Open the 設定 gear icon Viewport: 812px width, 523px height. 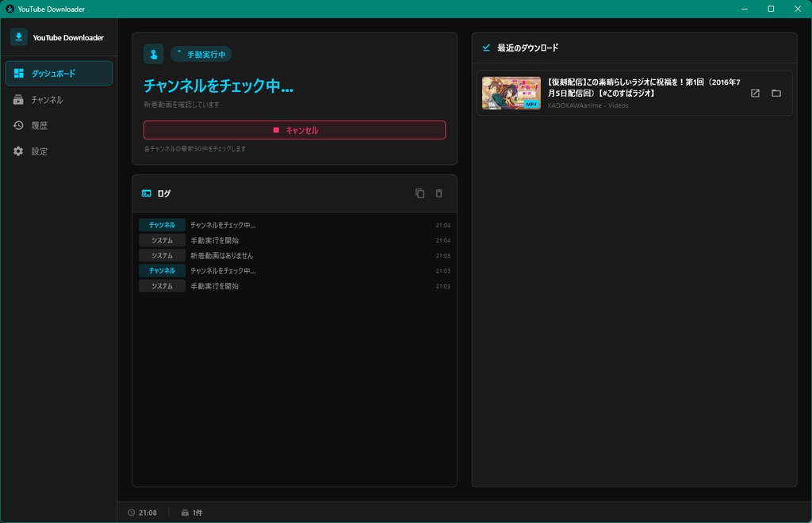pos(17,151)
